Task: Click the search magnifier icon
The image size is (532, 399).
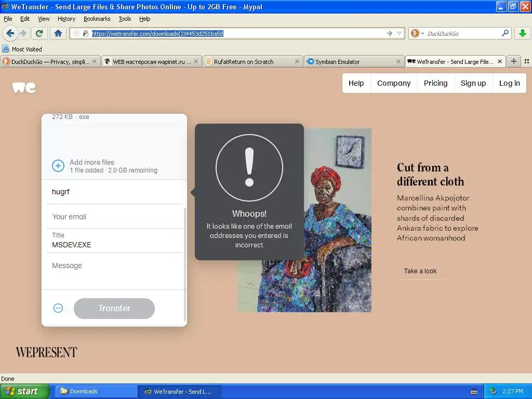Action: (x=505, y=33)
